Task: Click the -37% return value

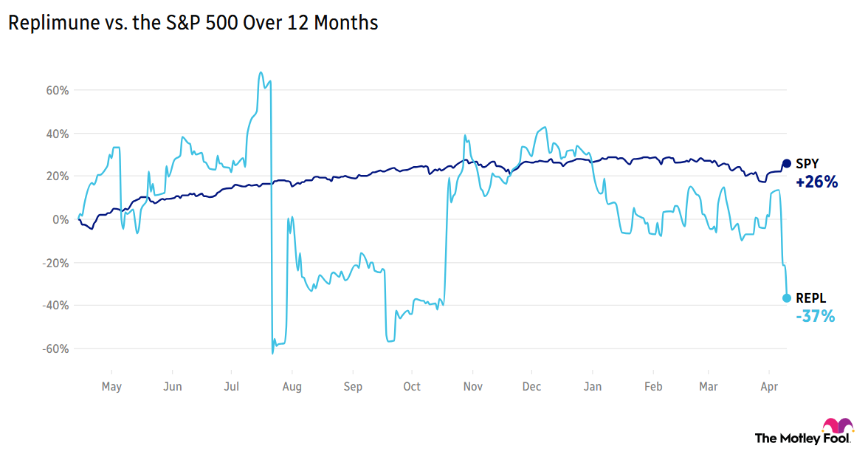Action: click(816, 317)
